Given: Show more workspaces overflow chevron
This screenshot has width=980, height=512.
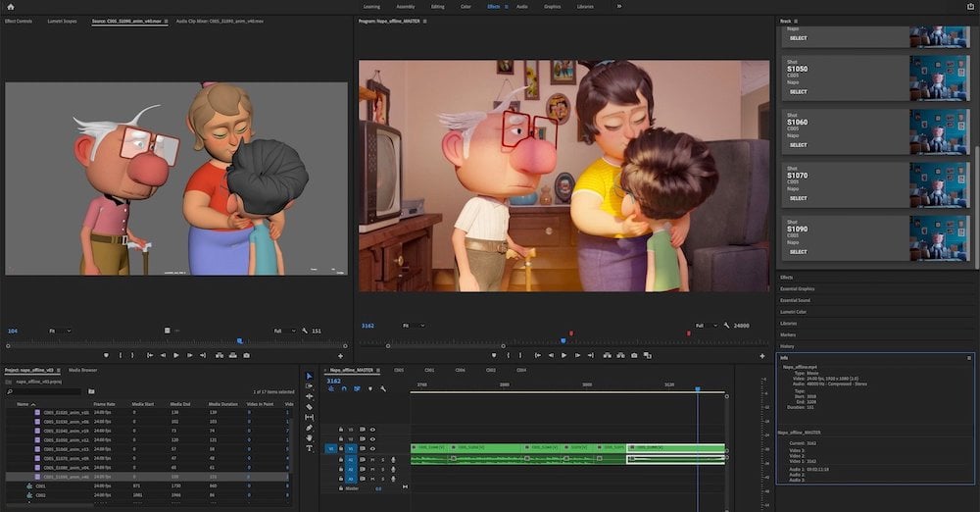Looking at the screenshot, I should click(x=619, y=6).
